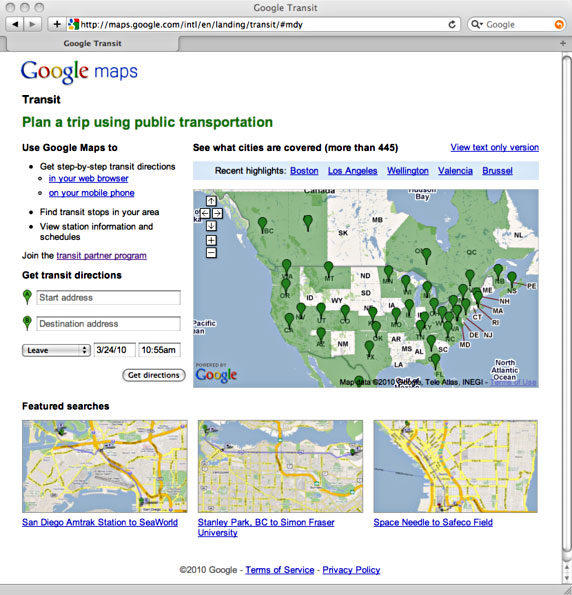Viewport: 572px width, 595px height.
Task: Click the green pin over NS
Action: point(512,279)
